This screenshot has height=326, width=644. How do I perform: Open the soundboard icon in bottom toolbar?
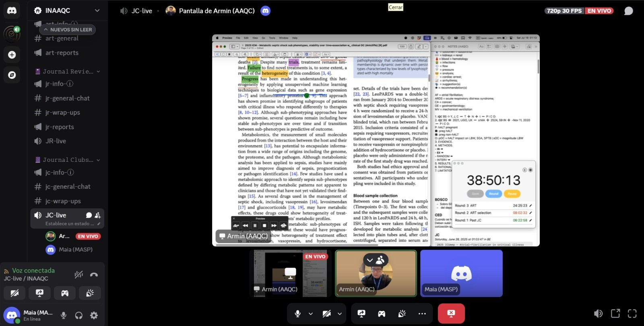coord(402,314)
